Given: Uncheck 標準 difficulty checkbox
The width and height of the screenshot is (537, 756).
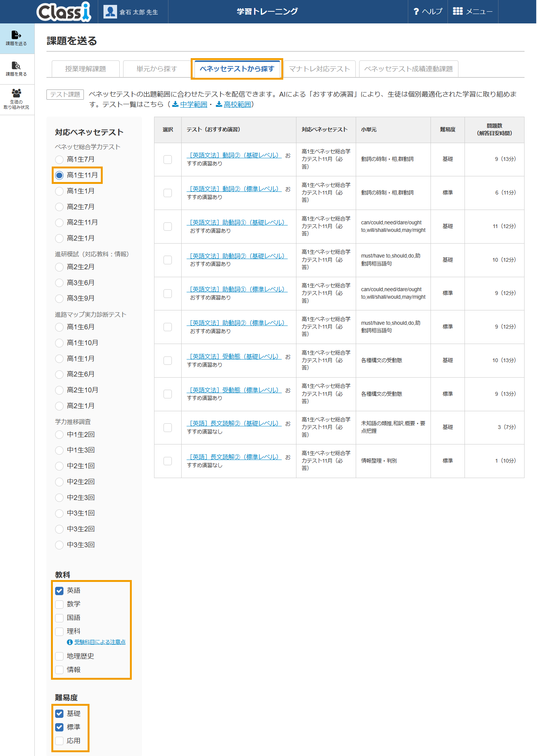Looking at the screenshot, I should click(x=59, y=727).
